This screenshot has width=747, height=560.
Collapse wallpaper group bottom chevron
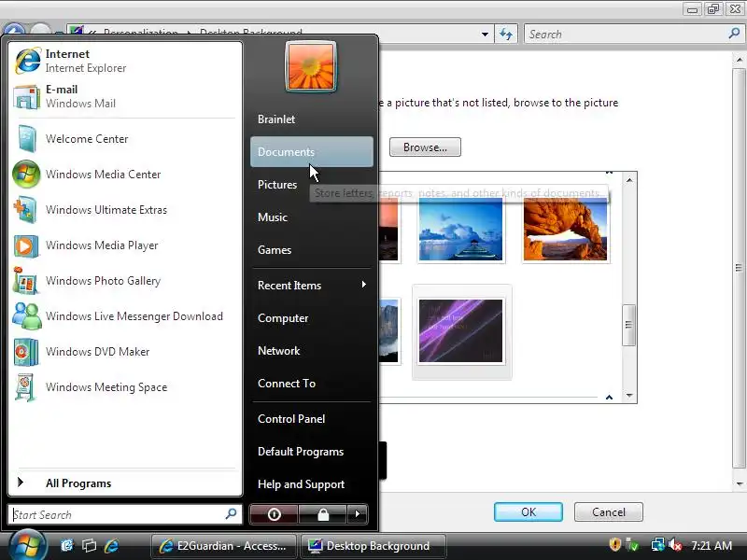(x=609, y=398)
